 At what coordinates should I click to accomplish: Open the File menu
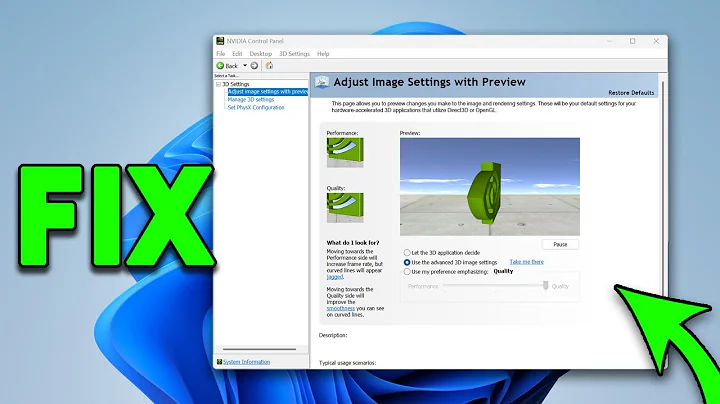pos(221,54)
